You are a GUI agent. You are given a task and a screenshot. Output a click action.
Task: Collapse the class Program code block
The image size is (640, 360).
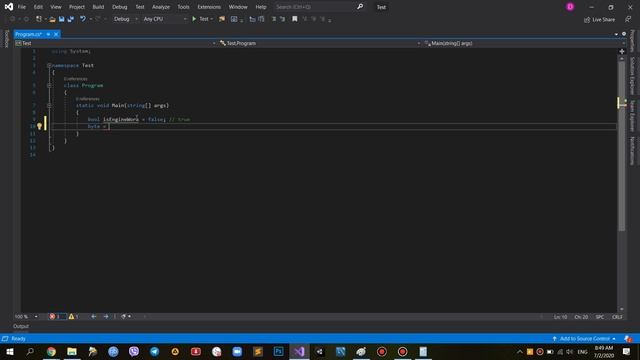pyautogui.click(x=49, y=85)
